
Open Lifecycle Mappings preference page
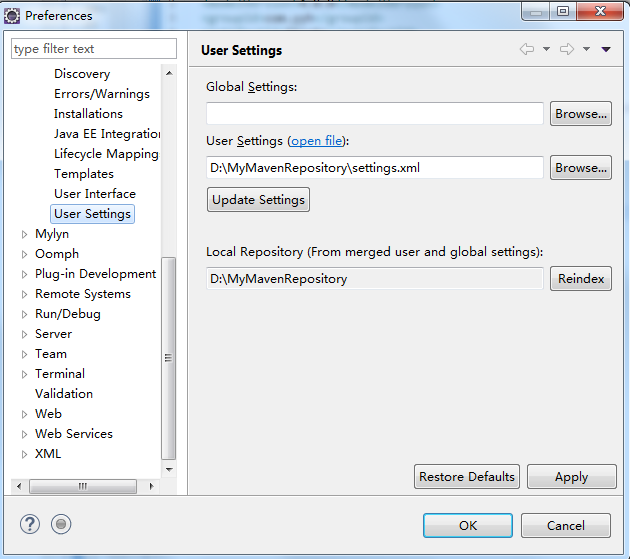(106, 154)
